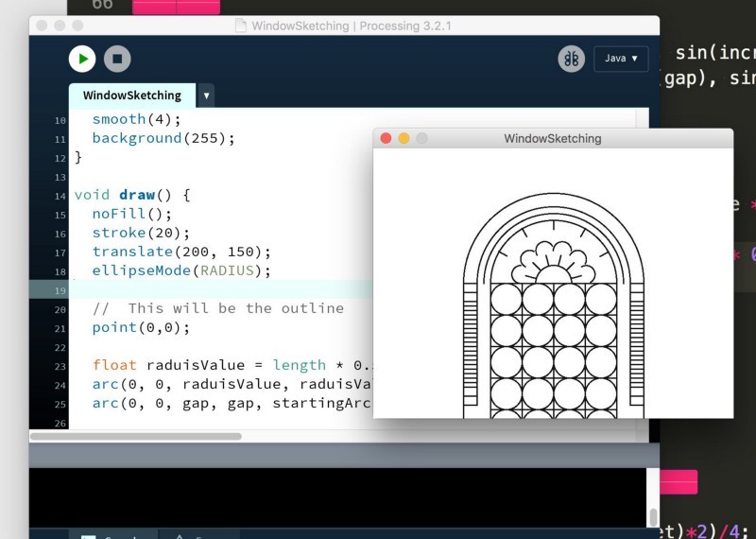The width and height of the screenshot is (756, 539).
Task: Minimize the WindowSketching output window
Action: tap(404, 138)
